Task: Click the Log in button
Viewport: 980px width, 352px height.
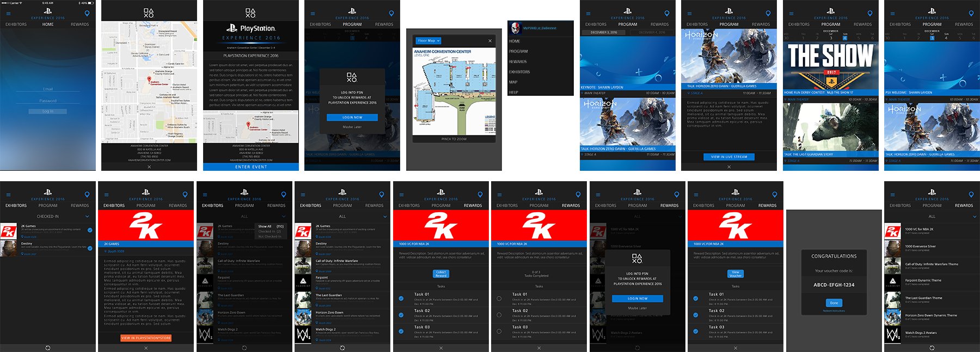Action: click(48, 111)
